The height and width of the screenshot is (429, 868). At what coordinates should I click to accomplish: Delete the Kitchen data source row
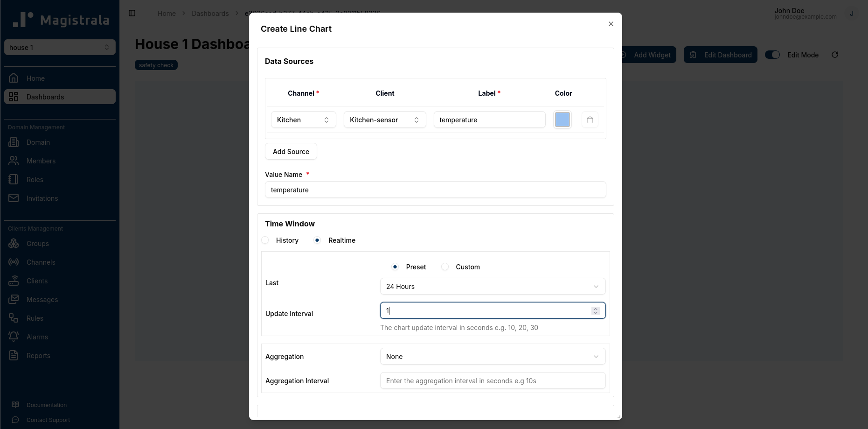(590, 120)
